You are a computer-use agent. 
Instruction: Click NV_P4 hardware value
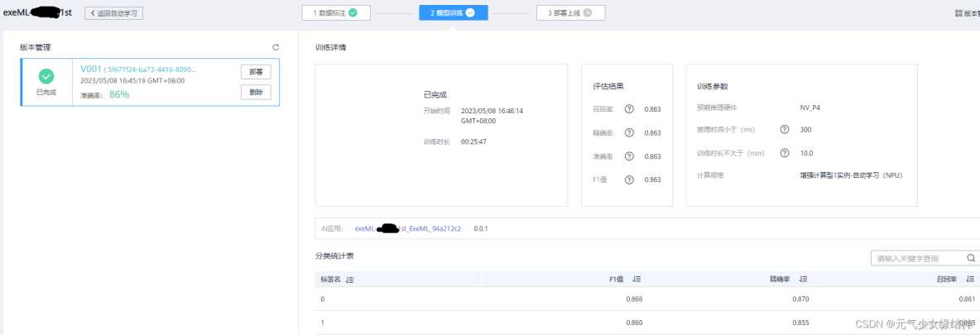point(810,108)
